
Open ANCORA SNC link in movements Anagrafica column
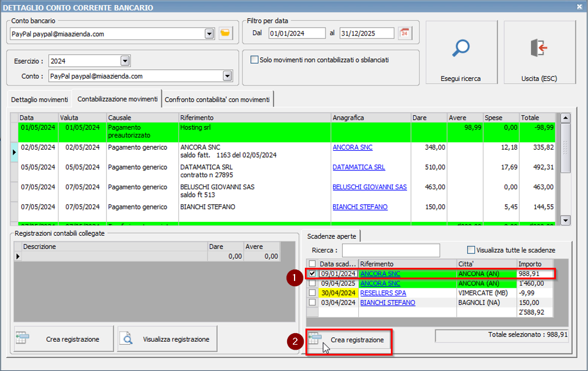point(352,147)
